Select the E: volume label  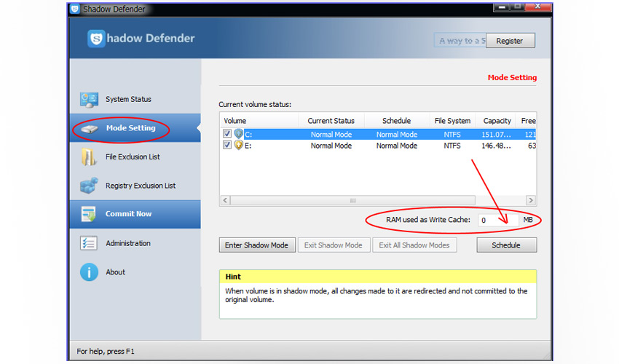click(248, 146)
